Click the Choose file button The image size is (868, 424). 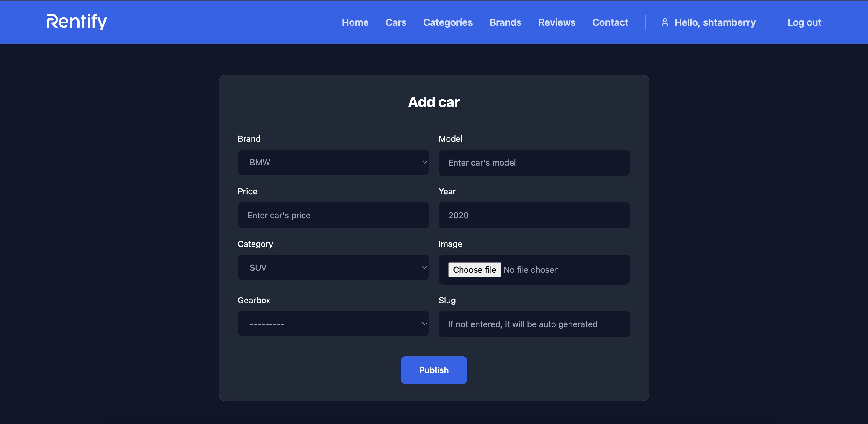point(474,270)
